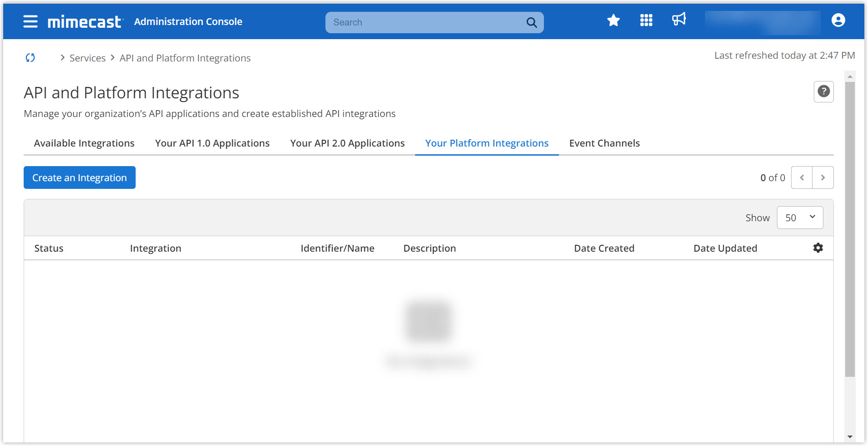Click the Create an Integration button
The height and width of the screenshot is (446, 868).
click(79, 177)
